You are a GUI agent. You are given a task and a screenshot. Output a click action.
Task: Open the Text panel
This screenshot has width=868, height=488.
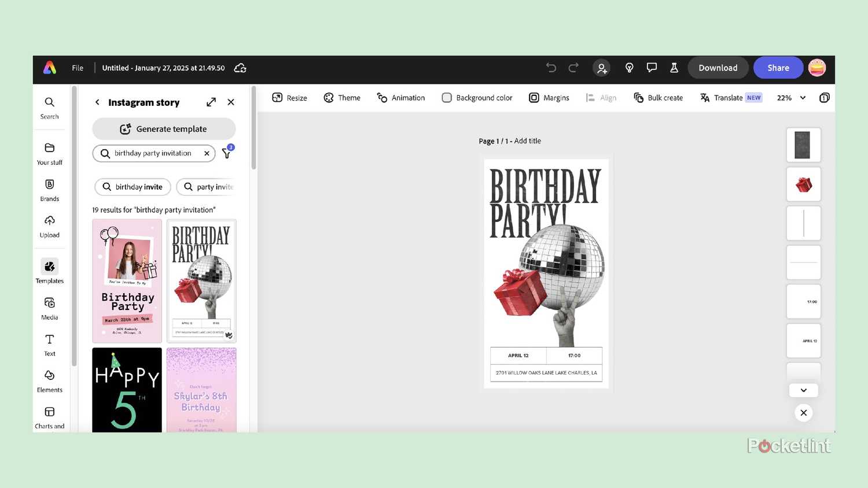click(x=49, y=345)
